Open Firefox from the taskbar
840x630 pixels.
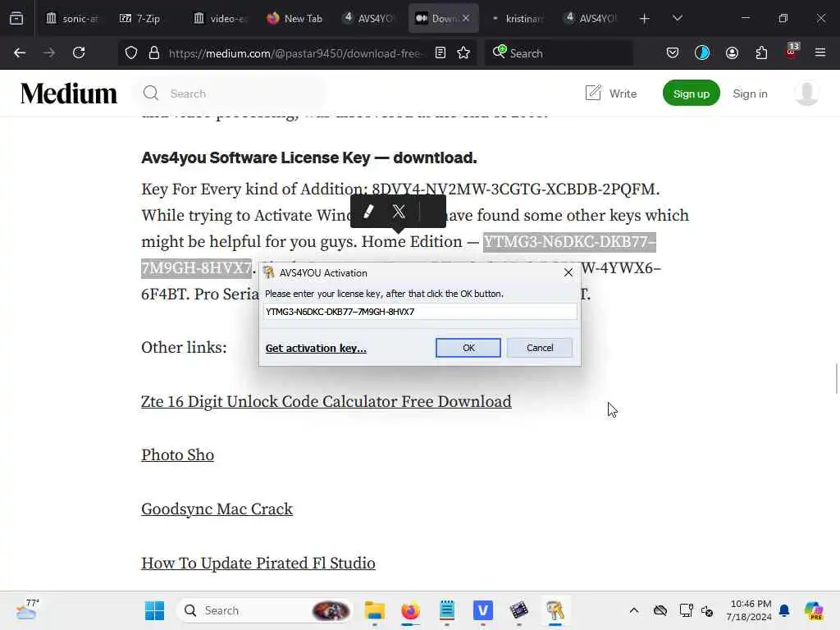[x=410, y=610]
